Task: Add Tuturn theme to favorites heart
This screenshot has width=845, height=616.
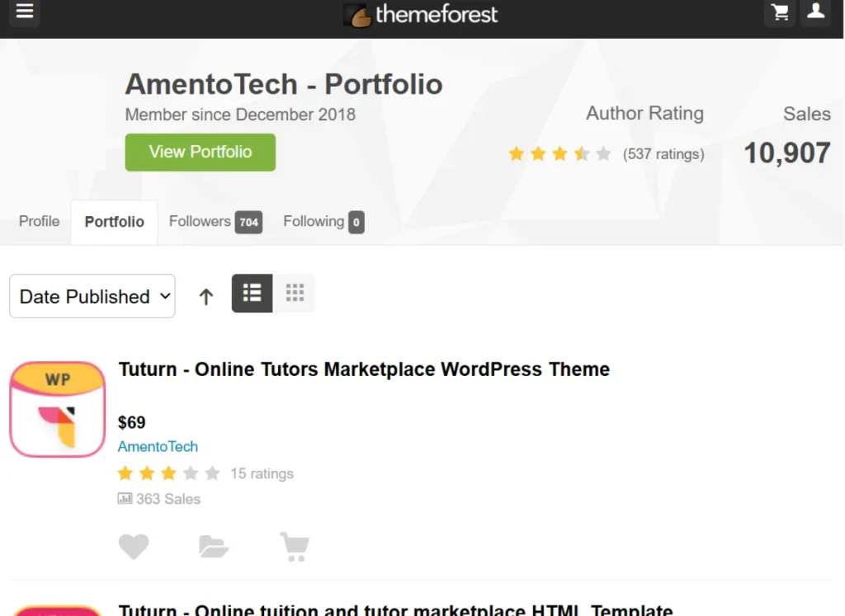Action: coord(134,546)
